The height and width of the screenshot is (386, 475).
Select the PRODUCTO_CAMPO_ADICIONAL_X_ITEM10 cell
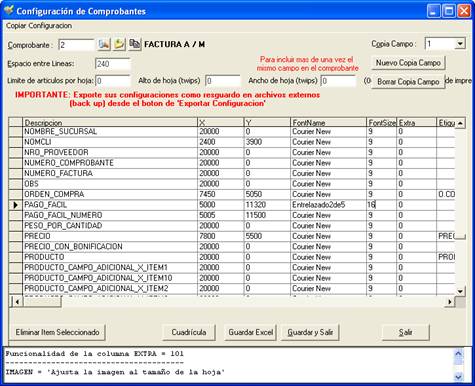[x=110, y=278]
